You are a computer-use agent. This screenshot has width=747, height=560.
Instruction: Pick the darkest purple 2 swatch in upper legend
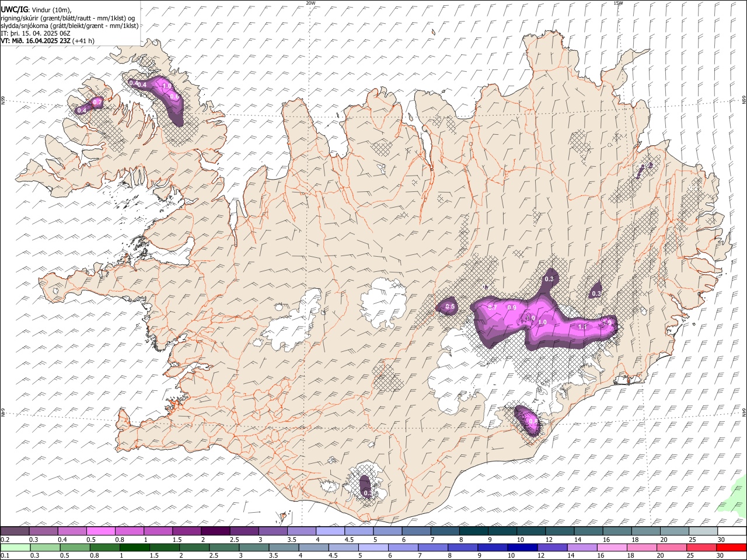215,531
